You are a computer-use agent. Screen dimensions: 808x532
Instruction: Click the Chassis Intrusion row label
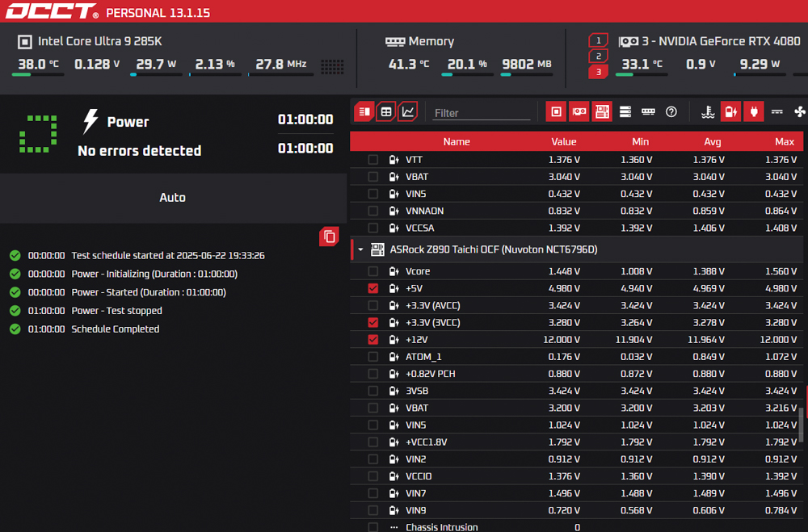click(x=442, y=527)
